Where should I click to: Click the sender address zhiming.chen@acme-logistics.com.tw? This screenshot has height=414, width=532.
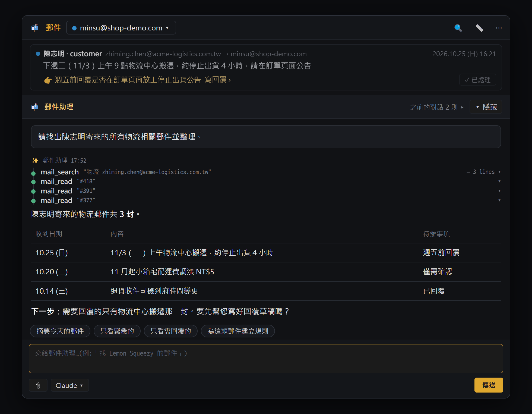pos(163,54)
